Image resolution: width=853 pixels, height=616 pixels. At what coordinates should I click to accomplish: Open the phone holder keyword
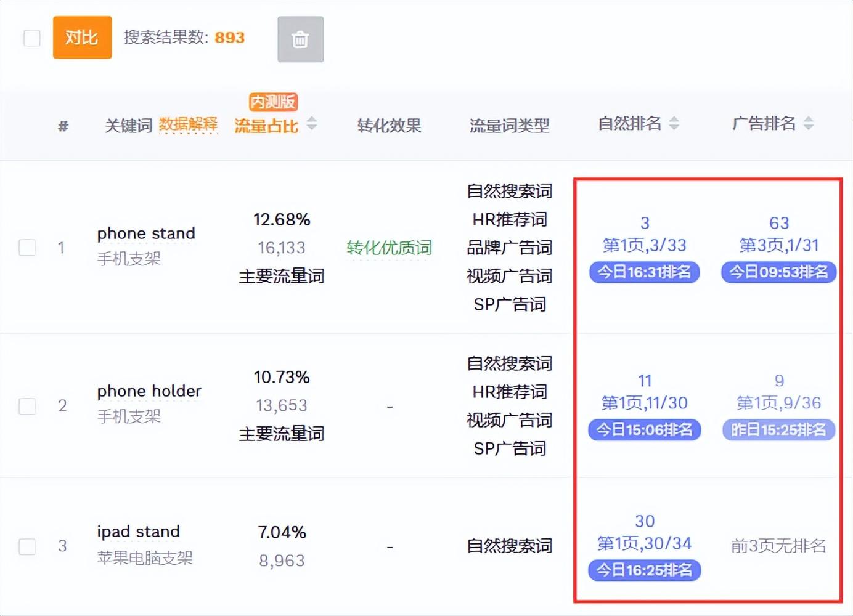pyautogui.click(x=149, y=391)
